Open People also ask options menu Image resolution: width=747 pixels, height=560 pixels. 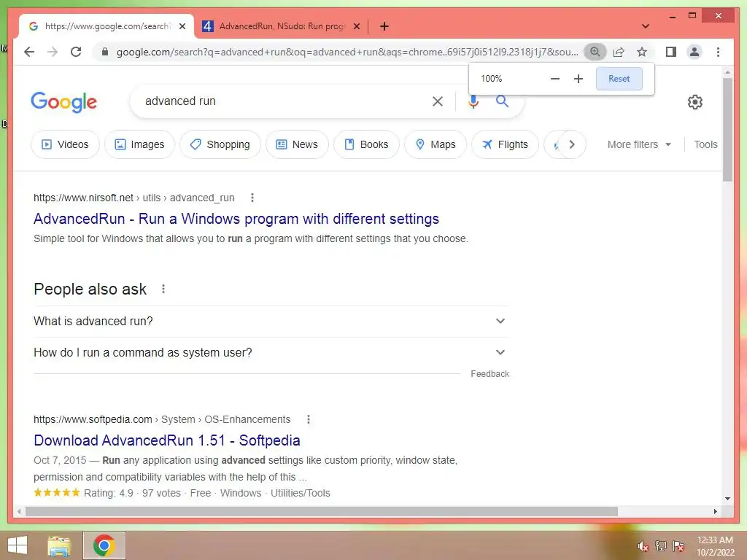click(163, 289)
